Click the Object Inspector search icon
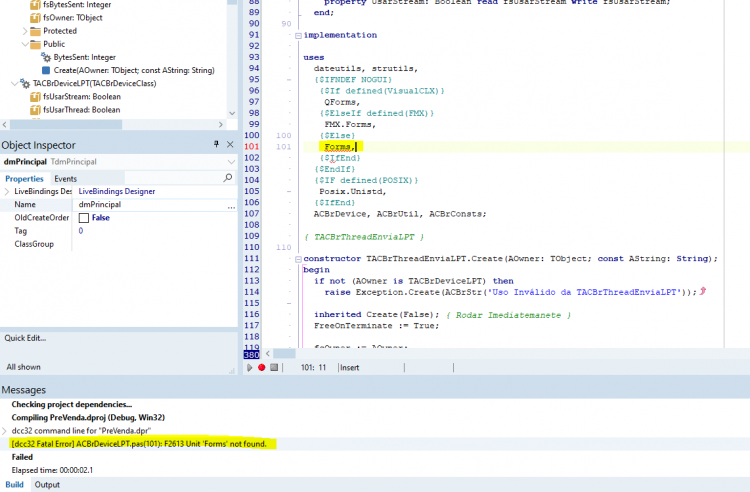This screenshot has width=750, height=492. click(228, 178)
